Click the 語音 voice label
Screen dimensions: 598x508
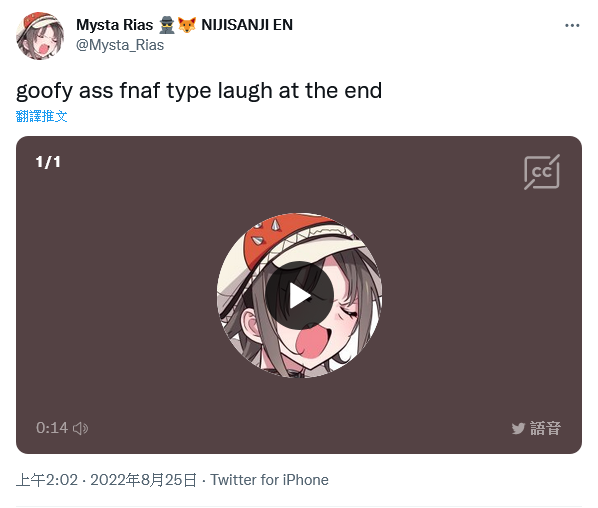(545, 428)
